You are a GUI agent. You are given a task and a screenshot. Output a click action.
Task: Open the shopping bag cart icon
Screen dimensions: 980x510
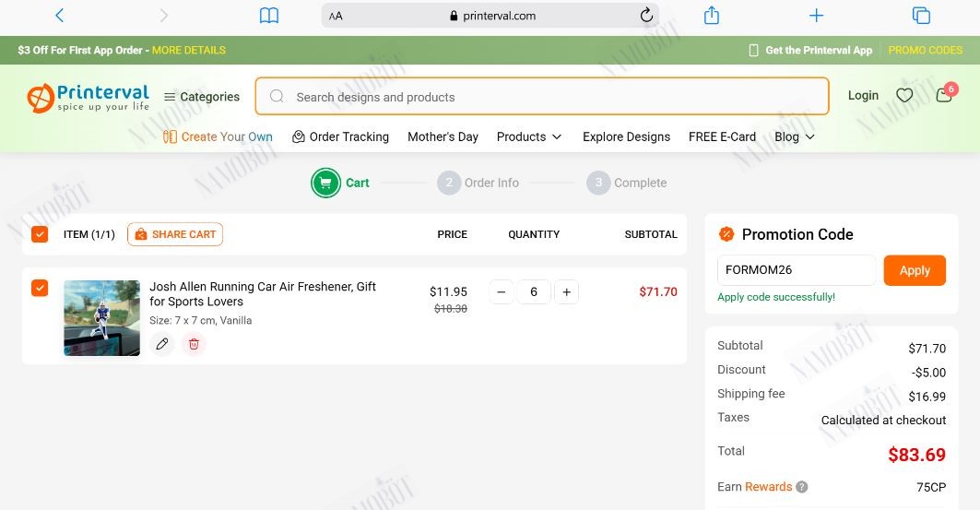tap(944, 95)
